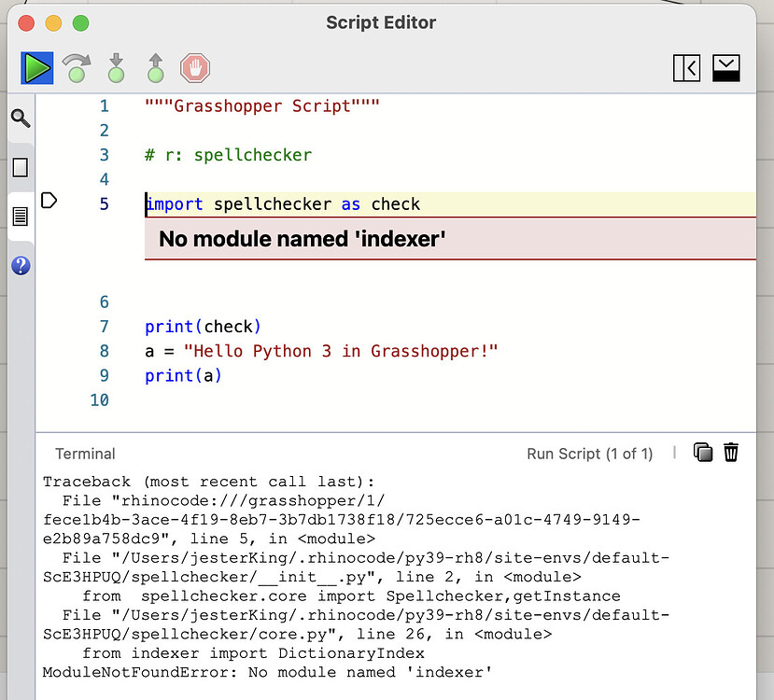The height and width of the screenshot is (700, 774).
Task: Collapse the editor sidebar with the panel icon
Action: pos(686,68)
